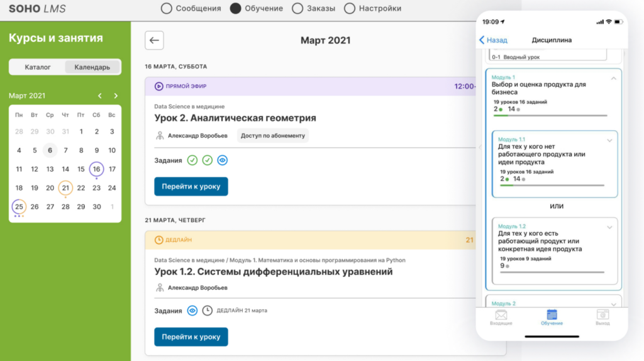
Task: Select the Заказы radio option
Action: [x=297, y=8]
